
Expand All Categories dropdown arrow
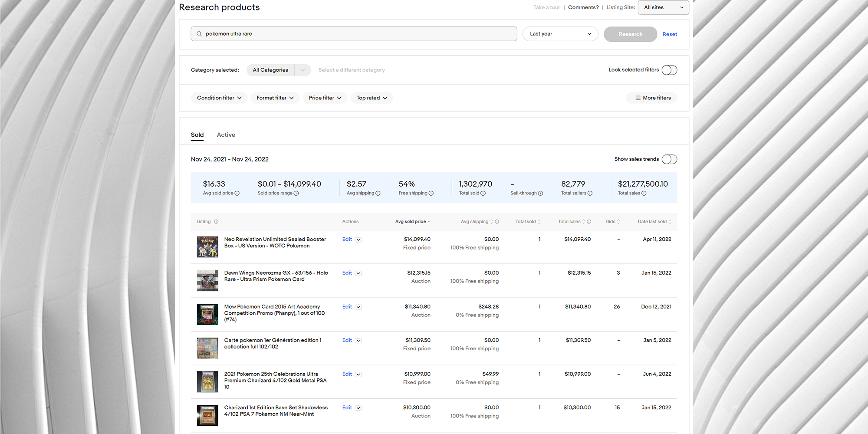click(x=302, y=70)
